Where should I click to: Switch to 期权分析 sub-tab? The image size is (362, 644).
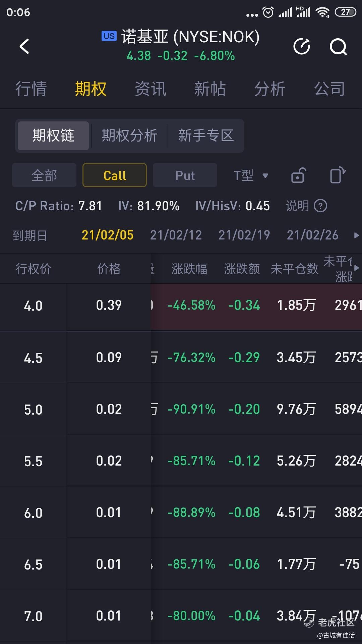pyautogui.click(x=129, y=136)
